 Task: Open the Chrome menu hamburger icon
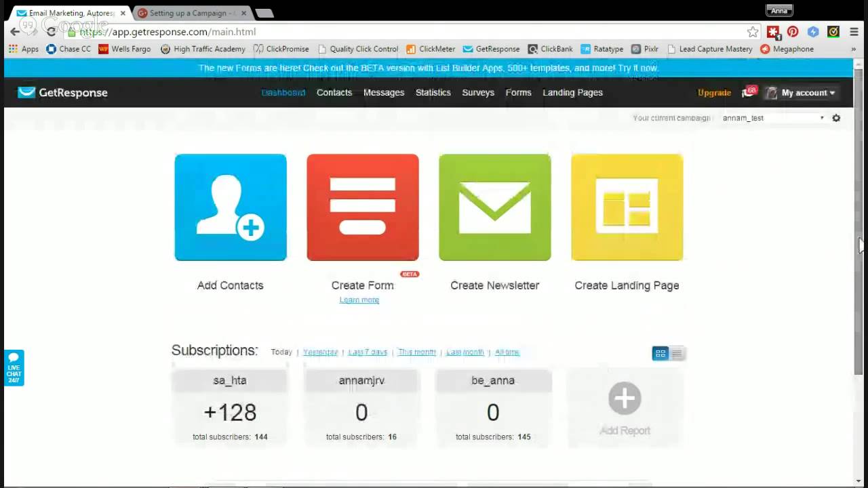[854, 32]
